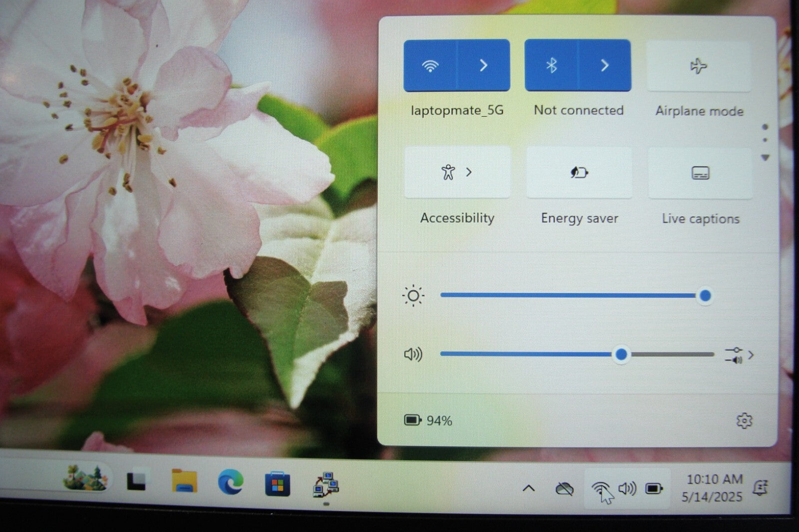Open sound output selection icon
Screen dimensions: 799x532
point(739,355)
